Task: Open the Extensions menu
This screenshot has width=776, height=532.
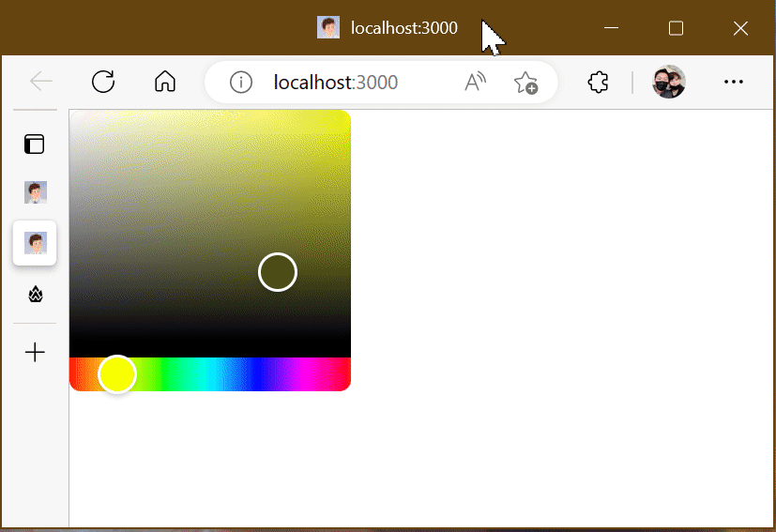Action: [598, 83]
